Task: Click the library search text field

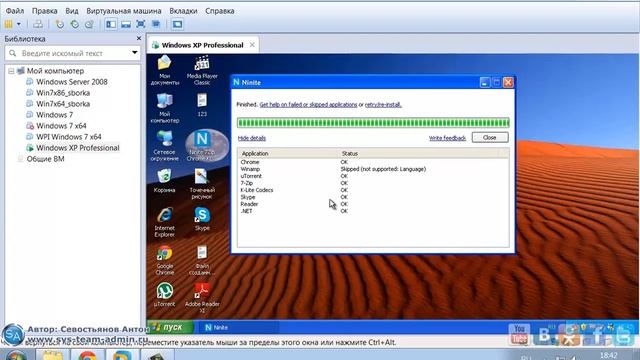Action: pyautogui.click(x=73, y=53)
